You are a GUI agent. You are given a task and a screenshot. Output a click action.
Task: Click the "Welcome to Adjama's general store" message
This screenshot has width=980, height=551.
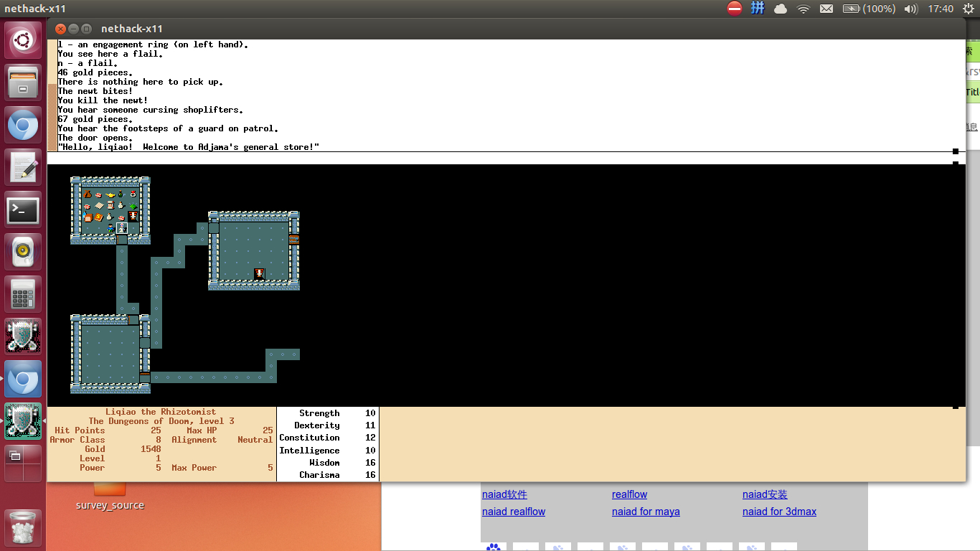(x=188, y=147)
